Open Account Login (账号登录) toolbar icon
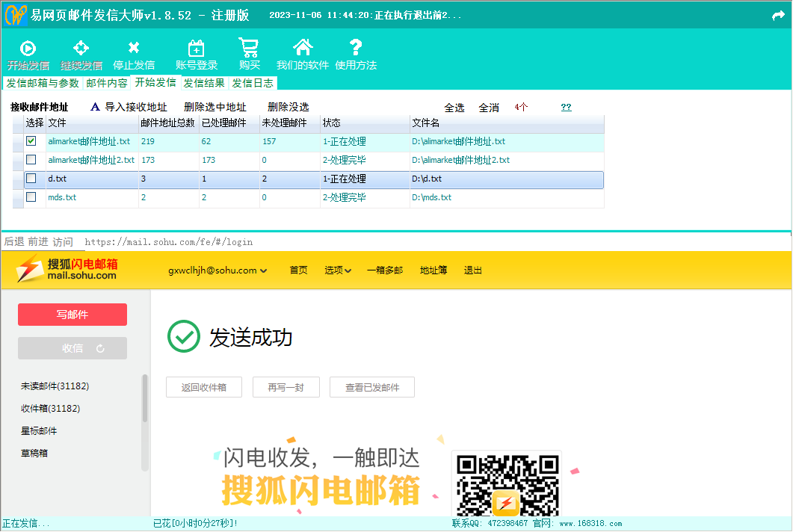This screenshot has width=793, height=532. click(196, 49)
